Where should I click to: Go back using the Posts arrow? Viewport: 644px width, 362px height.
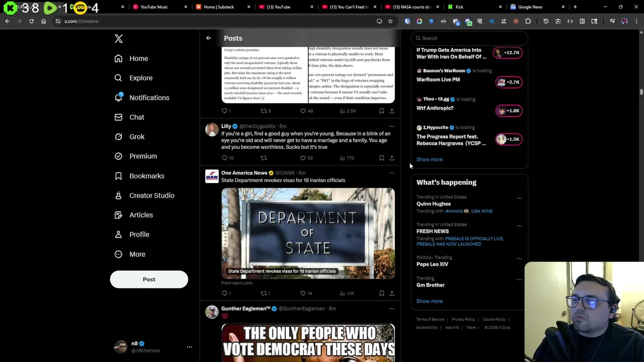click(208, 38)
